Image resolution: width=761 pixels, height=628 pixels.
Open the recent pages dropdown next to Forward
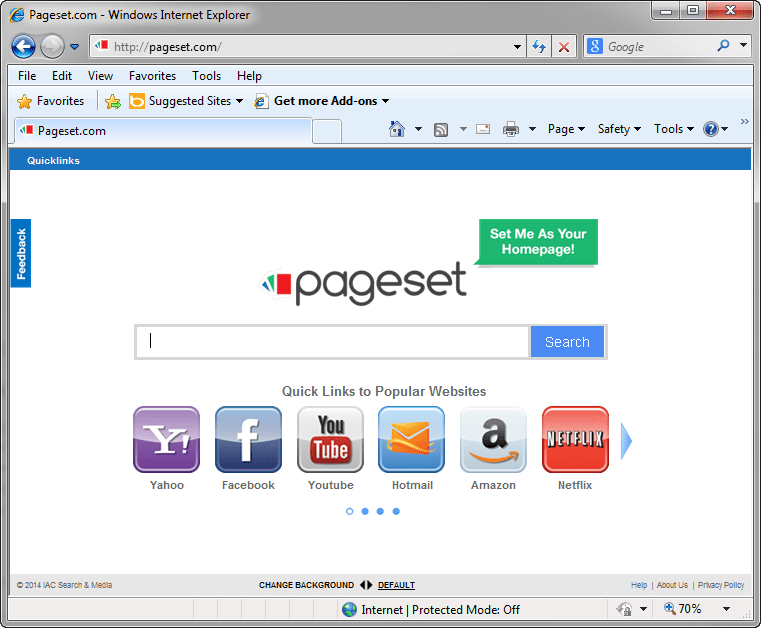click(x=74, y=47)
